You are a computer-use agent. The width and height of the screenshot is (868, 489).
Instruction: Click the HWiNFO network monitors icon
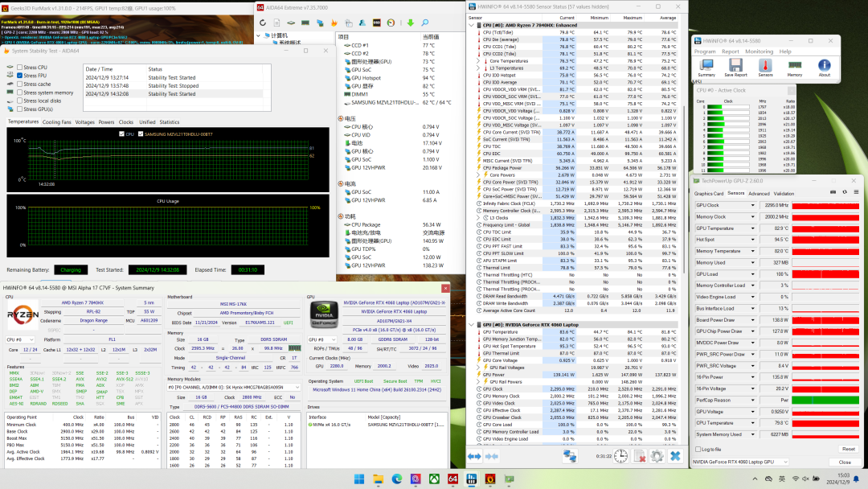pyautogui.click(x=570, y=456)
